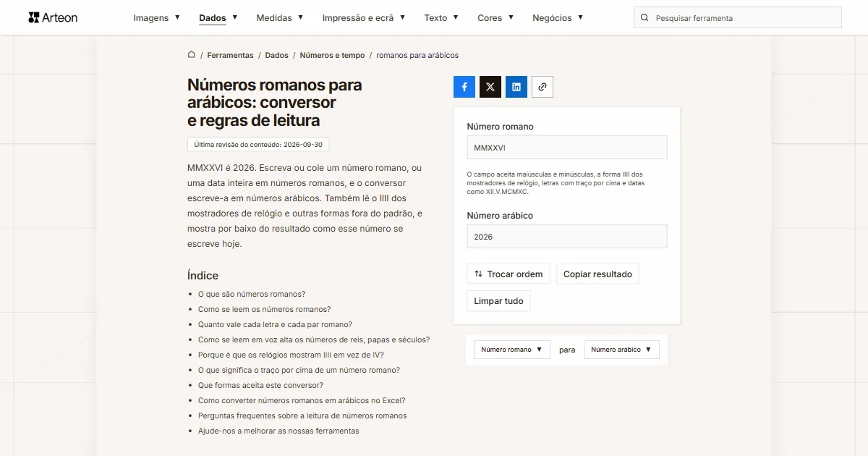This screenshot has height=456, width=868.
Task: Focus the Pesquisar ferramenta search field
Action: coord(738,18)
